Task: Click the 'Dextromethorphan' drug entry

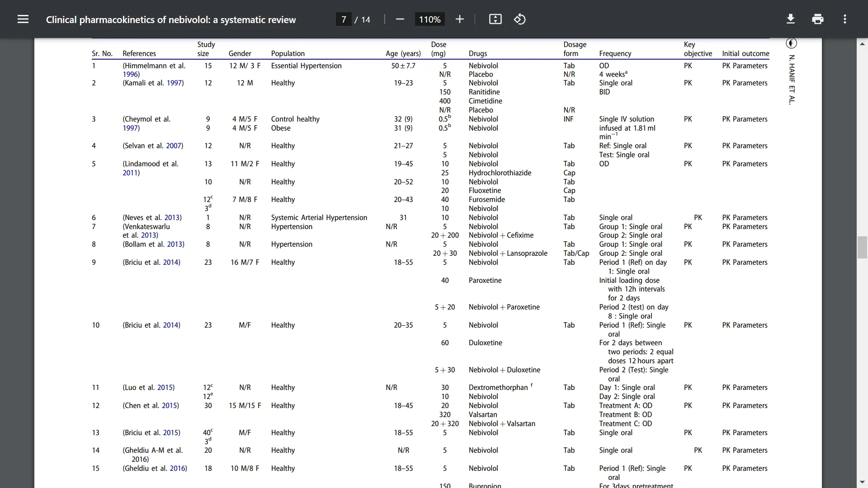Action: point(498,388)
